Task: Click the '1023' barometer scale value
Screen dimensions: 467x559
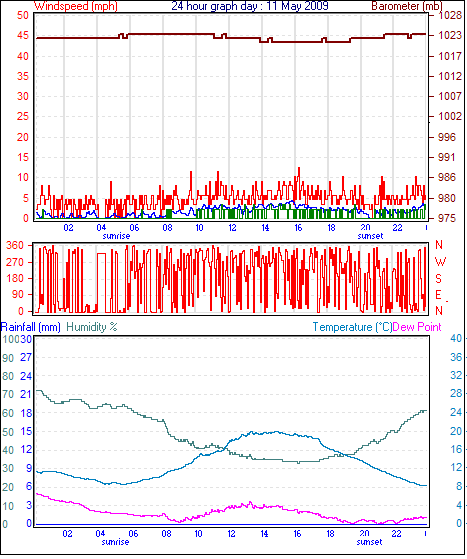Action: pyautogui.click(x=450, y=35)
